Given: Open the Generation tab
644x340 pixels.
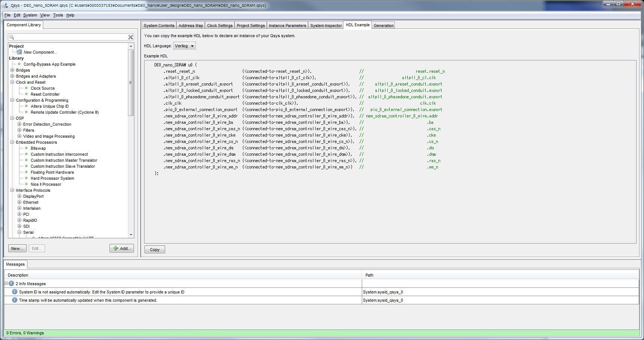Looking at the screenshot, I should pos(383,26).
